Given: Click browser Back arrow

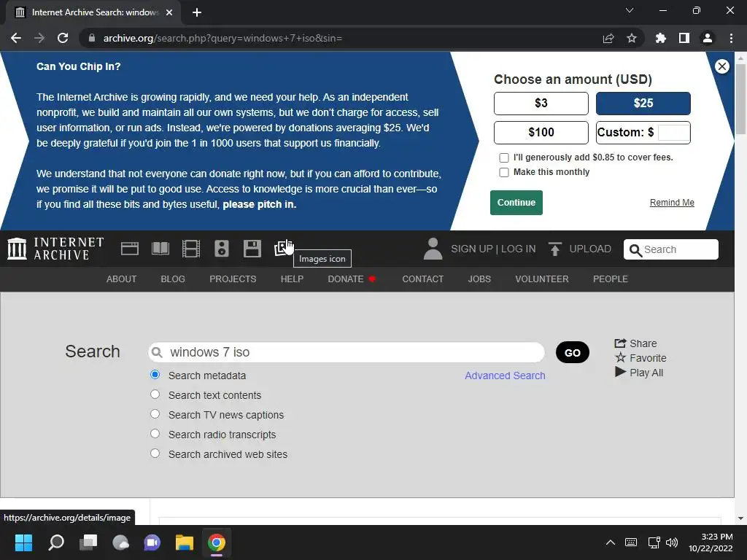Looking at the screenshot, I should point(16,38).
